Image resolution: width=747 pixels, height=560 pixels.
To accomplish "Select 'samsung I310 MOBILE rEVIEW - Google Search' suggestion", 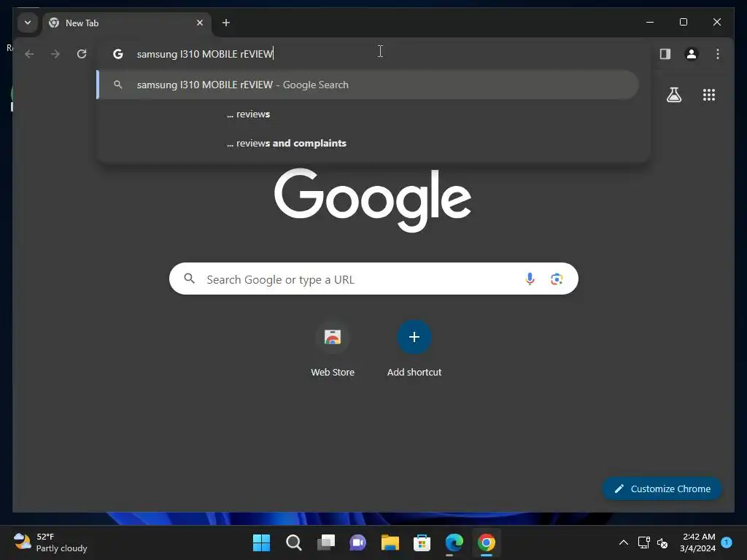I will (368, 85).
